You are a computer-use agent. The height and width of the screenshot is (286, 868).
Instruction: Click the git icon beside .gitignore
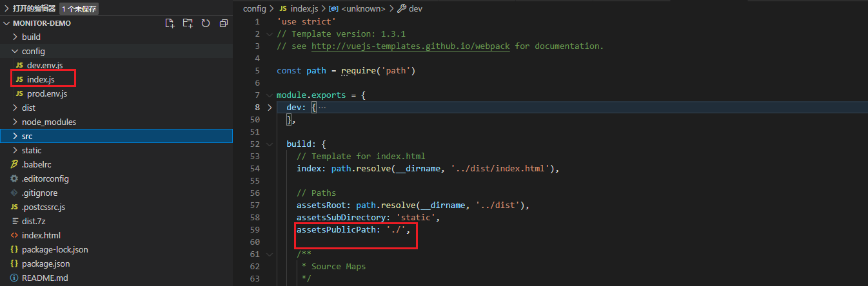(14, 193)
